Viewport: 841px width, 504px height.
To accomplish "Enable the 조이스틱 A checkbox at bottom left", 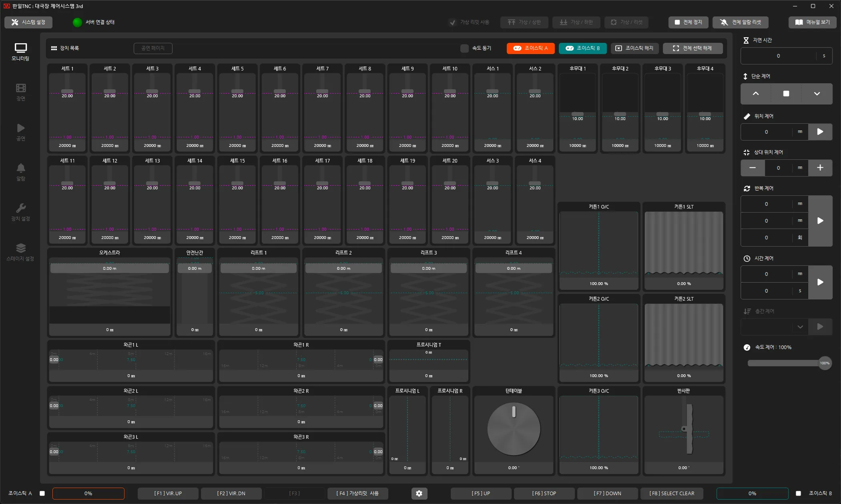I will (x=42, y=493).
